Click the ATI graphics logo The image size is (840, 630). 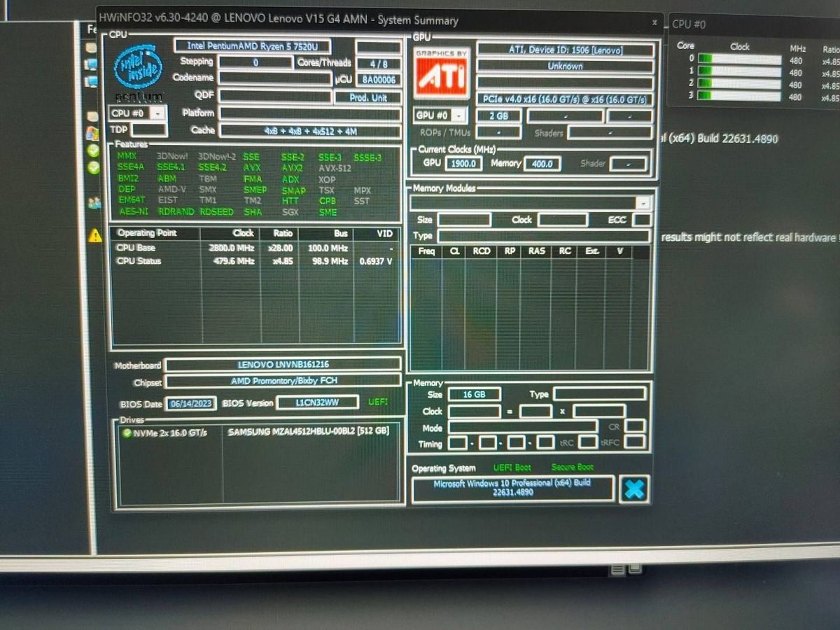[441, 72]
